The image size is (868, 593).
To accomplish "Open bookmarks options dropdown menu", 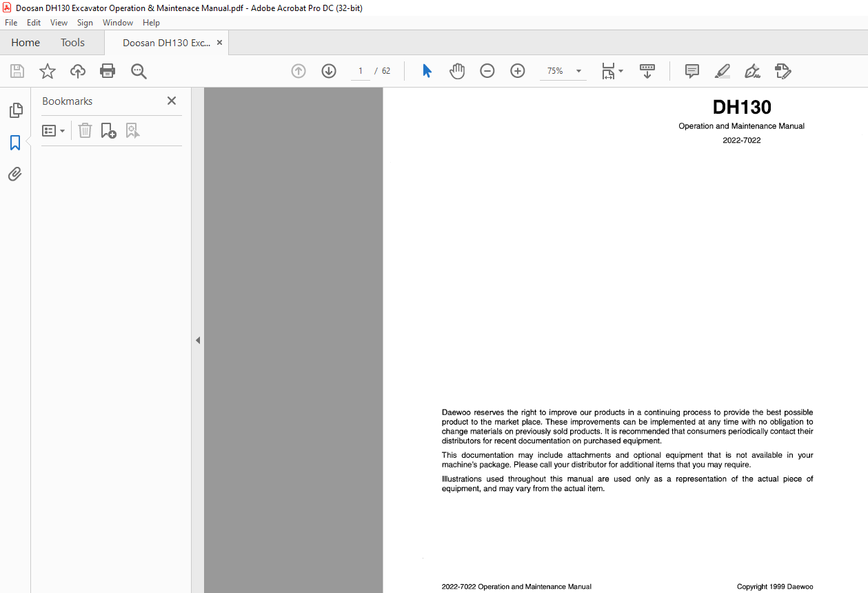I will (x=54, y=130).
